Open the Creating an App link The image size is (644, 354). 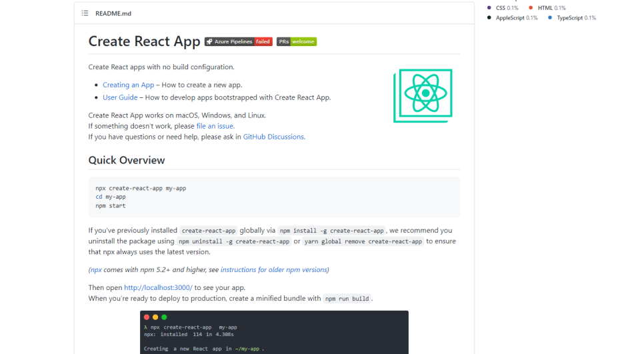click(128, 85)
